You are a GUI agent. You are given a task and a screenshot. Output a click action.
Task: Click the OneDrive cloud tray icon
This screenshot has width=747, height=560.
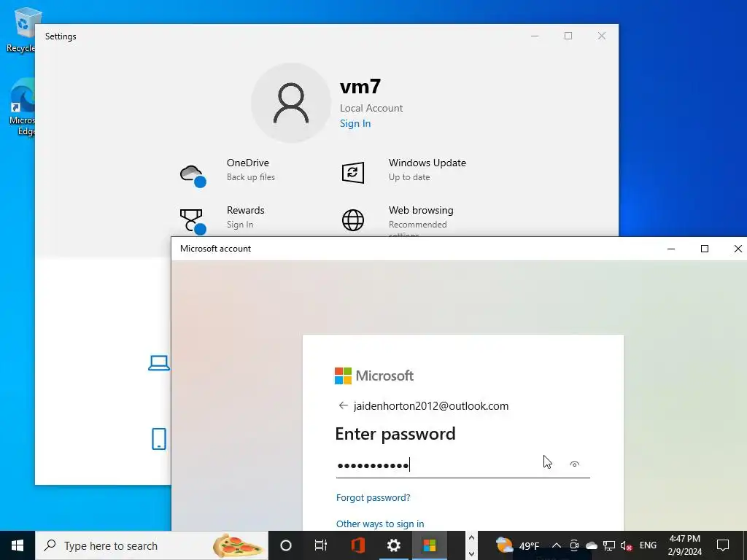click(591, 545)
